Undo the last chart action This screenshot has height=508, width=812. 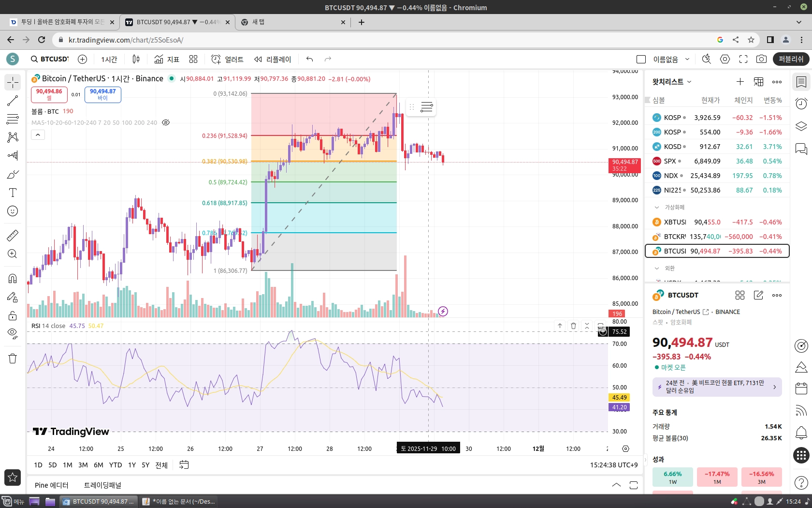pos(310,59)
